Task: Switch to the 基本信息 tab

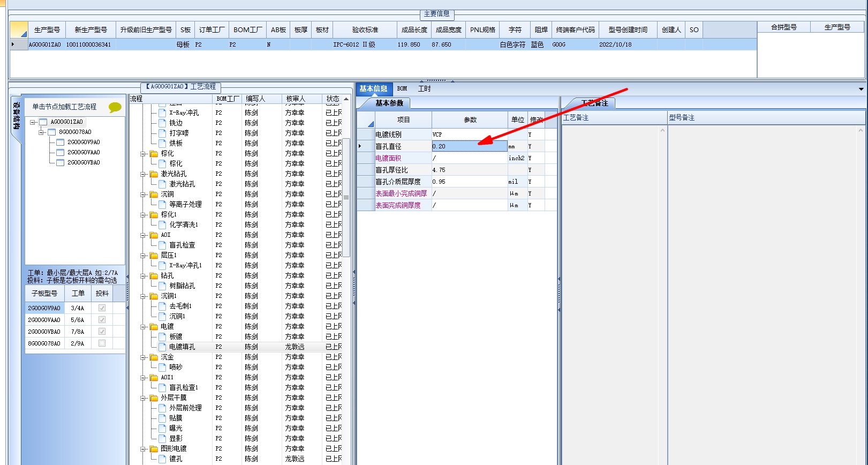Action: 373,89
